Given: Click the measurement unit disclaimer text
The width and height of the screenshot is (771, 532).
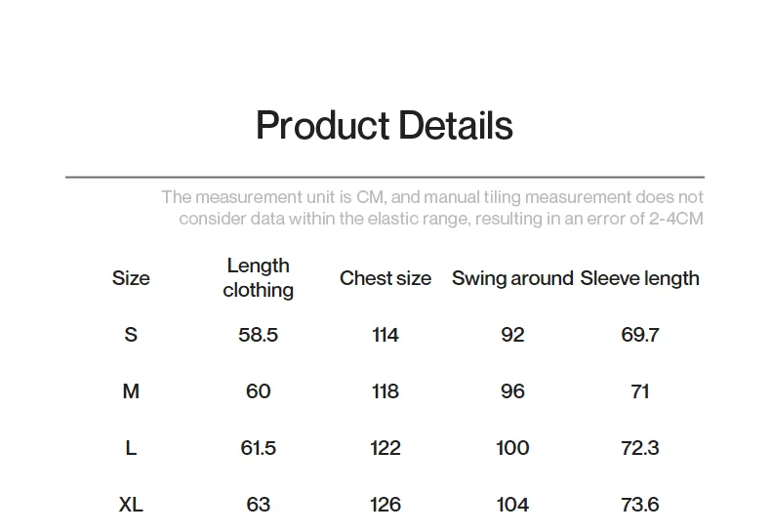Looking at the screenshot, I should pyautogui.click(x=432, y=208).
